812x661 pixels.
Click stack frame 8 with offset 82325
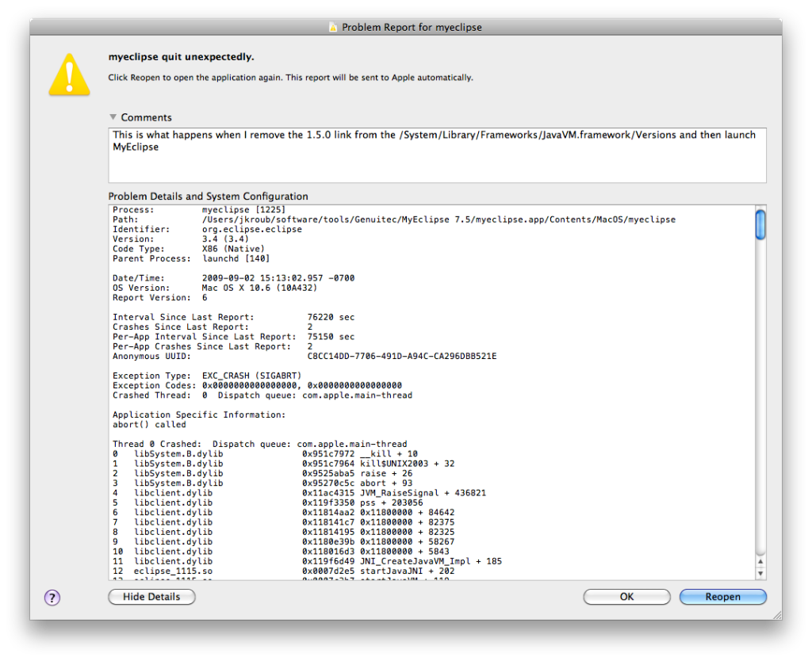point(284,533)
